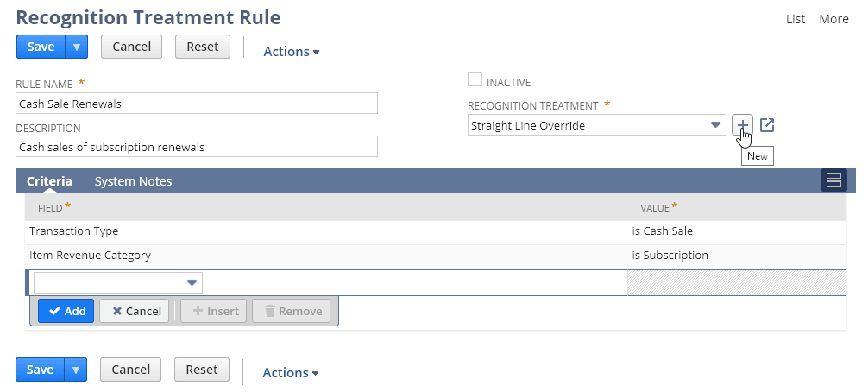Cancel the criteria line edit
Screen dimensions: 868x392
click(136, 311)
